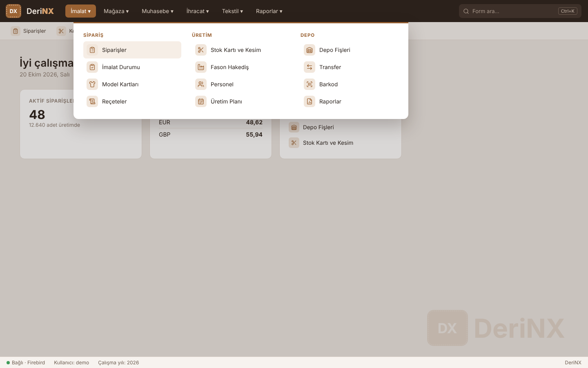Click the search magnifier icon
Screen dimensions: 588x368
click(466, 11)
